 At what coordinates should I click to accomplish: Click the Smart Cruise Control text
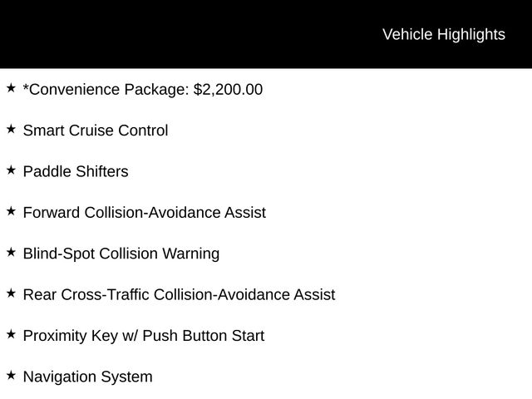(96, 131)
